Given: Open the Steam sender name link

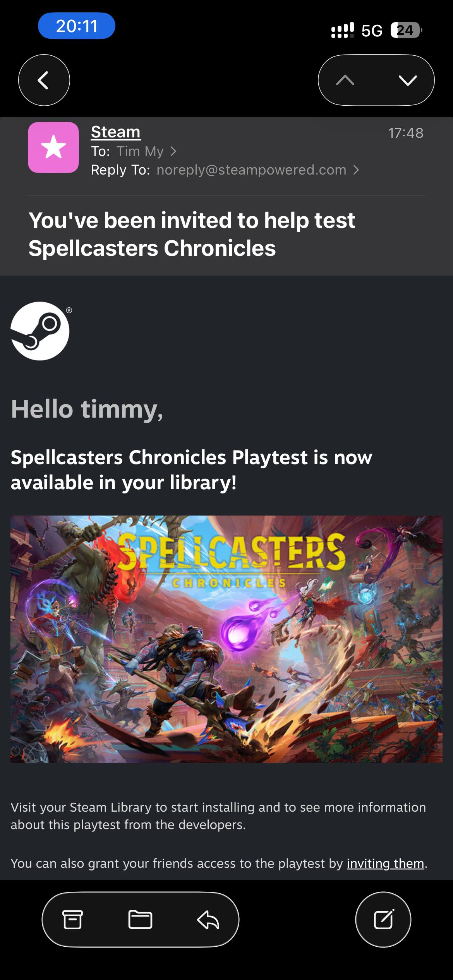Looking at the screenshot, I should (115, 132).
